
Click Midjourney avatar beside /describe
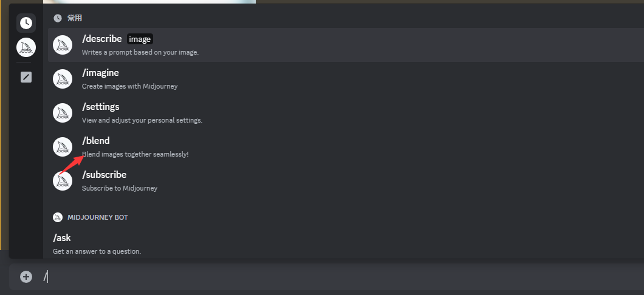pyautogui.click(x=63, y=45)
